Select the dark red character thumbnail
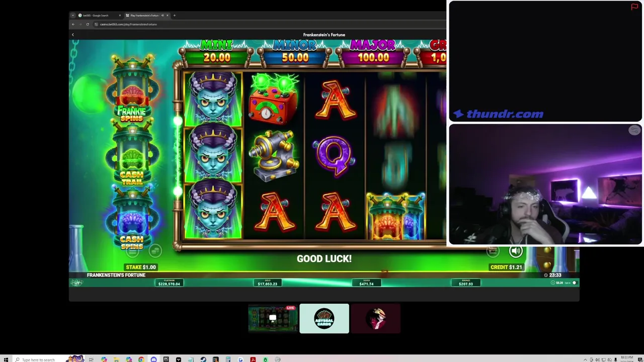Screen dimensions: 644x362 375,318
